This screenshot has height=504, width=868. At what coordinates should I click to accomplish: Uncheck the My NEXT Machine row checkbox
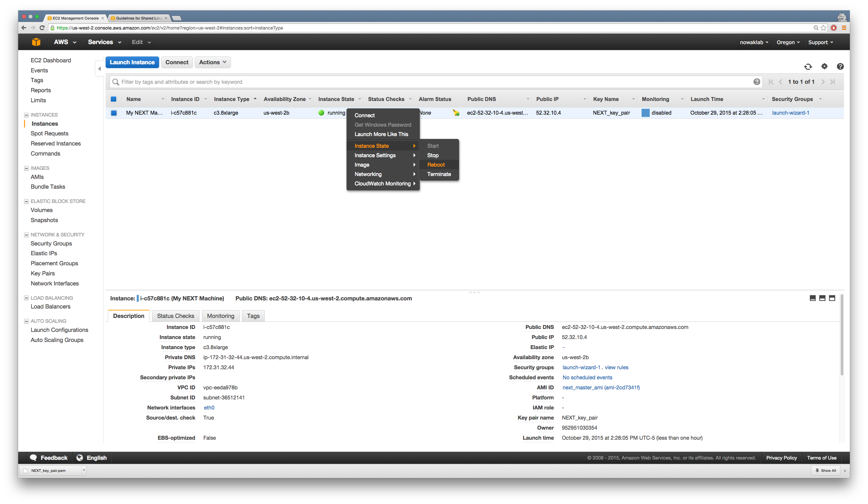click(x=114, y=113)
